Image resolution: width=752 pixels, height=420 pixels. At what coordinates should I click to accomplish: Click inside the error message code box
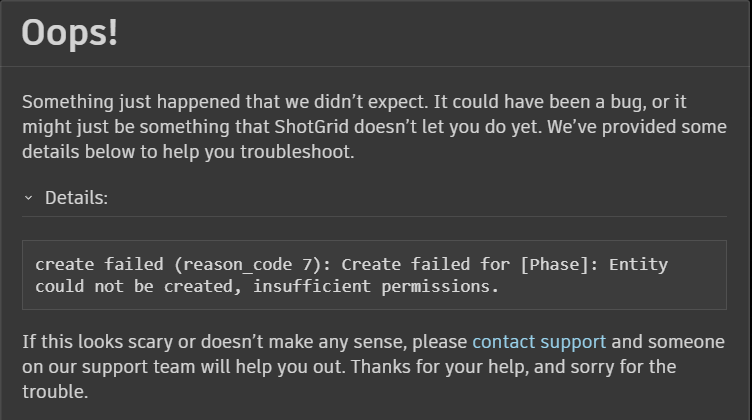point(375,275)
